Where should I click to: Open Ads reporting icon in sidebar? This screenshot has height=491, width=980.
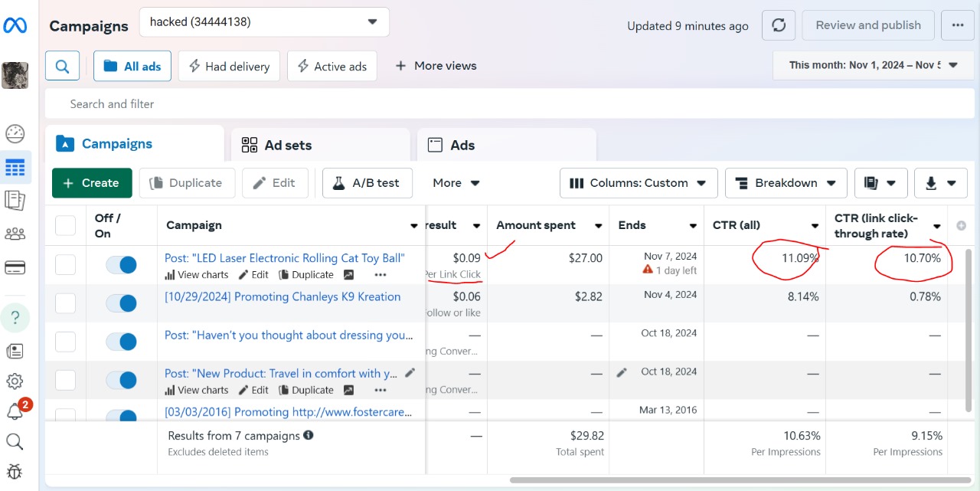15,201
